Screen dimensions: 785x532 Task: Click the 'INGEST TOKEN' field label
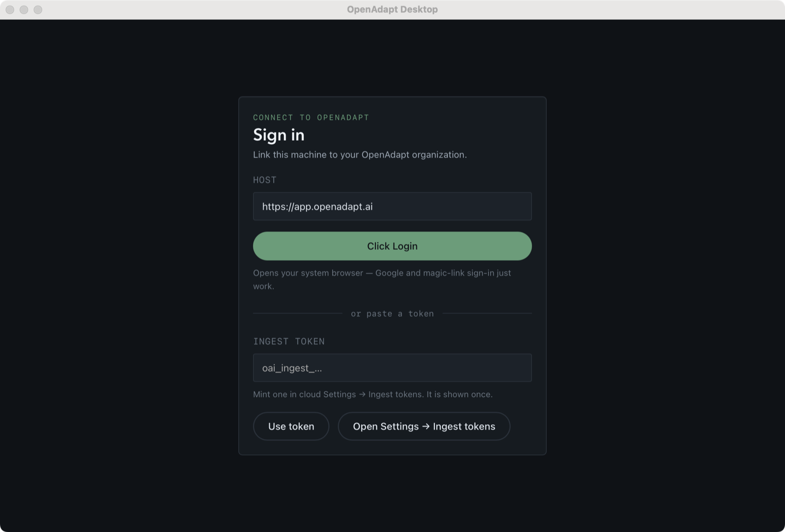[289, 341]
